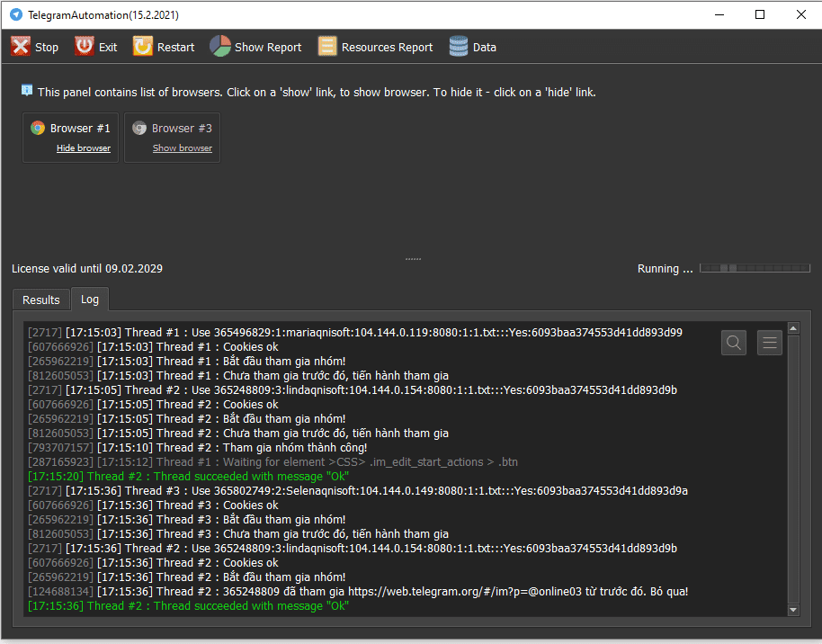Minimize the TelegramAutomation window
The image size is (822, 644).
(x=719, y=14)
